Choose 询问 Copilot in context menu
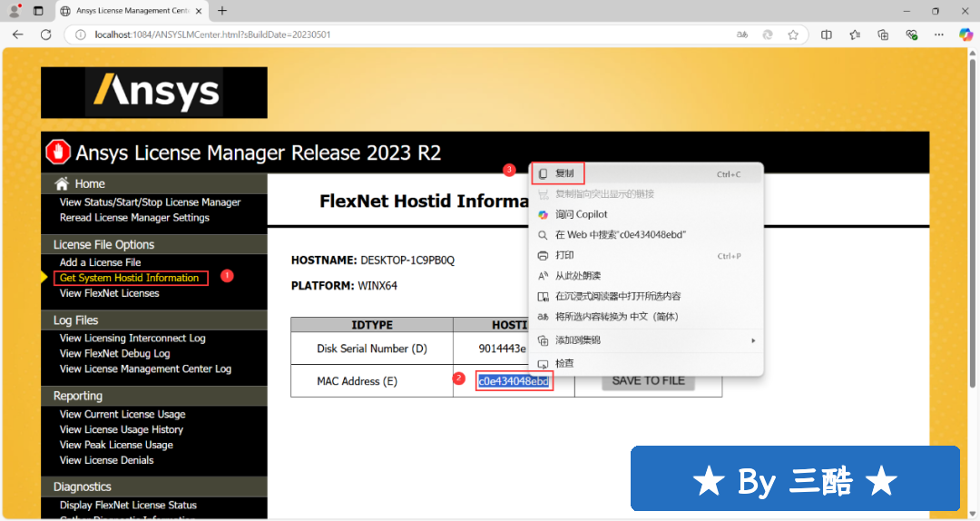This screenshot has height=521, width=980. (x=646, y=214)
